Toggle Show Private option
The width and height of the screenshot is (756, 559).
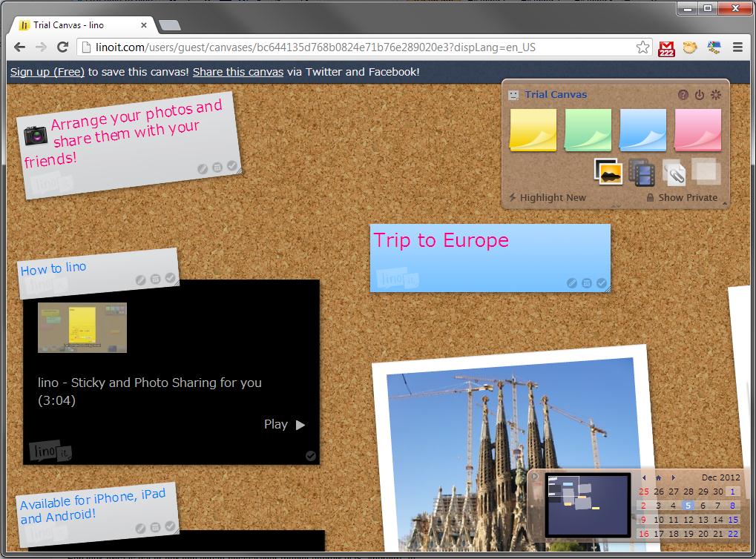click(682, 198)
